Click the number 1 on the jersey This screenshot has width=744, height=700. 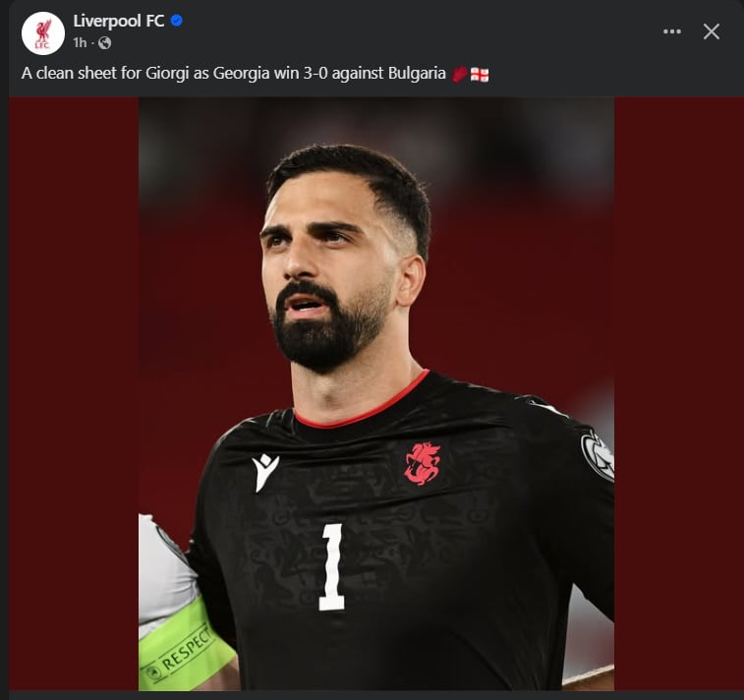[332, 566]
